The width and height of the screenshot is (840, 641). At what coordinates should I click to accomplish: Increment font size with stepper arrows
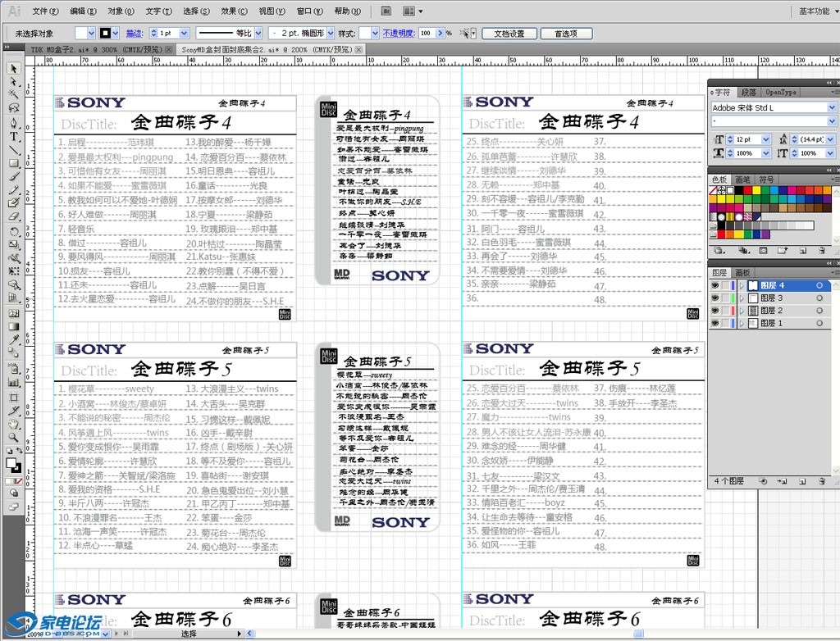click(729, 137)
